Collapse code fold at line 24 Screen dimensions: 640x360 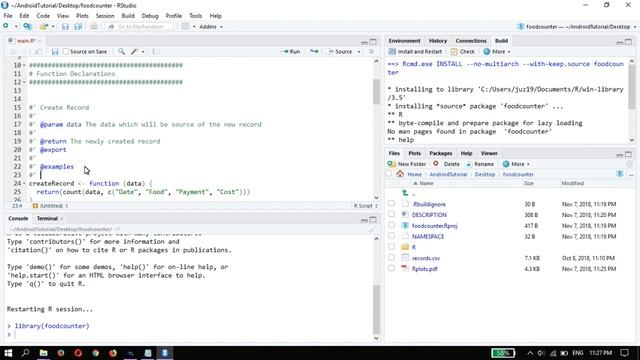[x=24, y=184]
